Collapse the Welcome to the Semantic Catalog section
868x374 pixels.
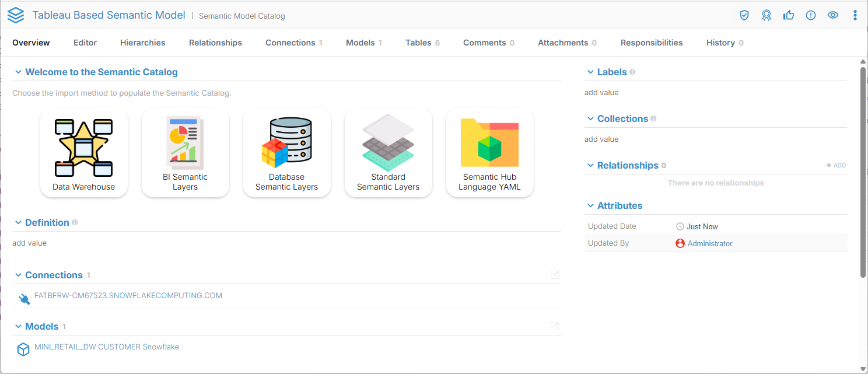coord(18,72)
